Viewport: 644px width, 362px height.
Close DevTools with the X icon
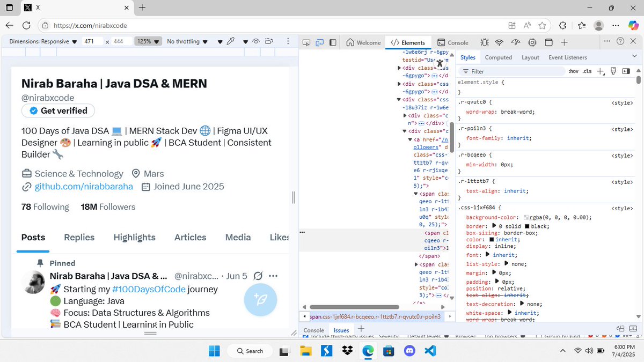(634, 41)
